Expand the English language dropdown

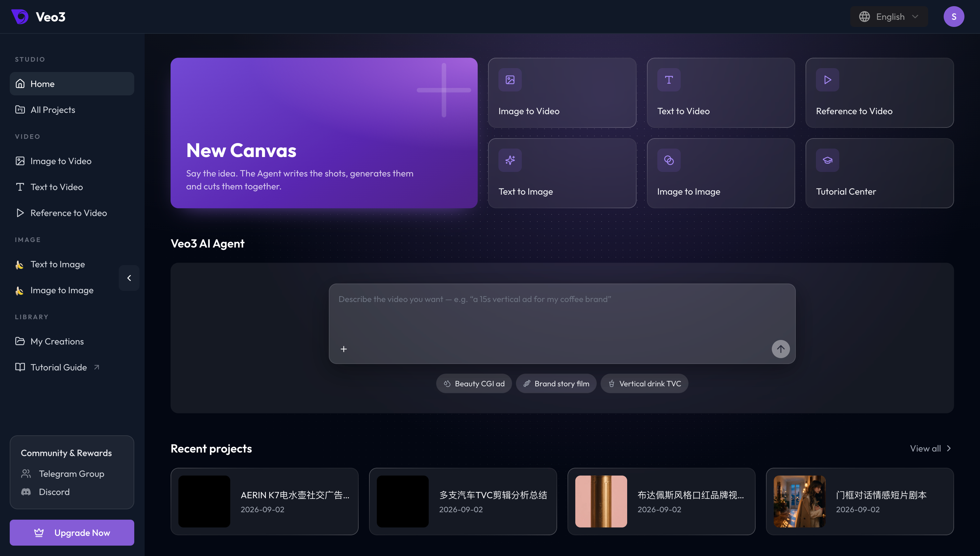point(889,17)
